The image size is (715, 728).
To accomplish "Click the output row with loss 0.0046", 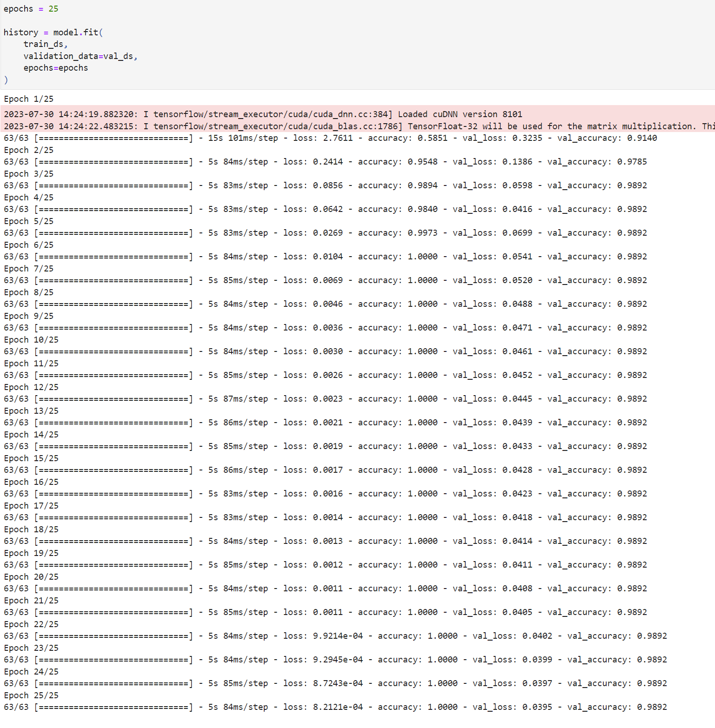I will (325, 304).
